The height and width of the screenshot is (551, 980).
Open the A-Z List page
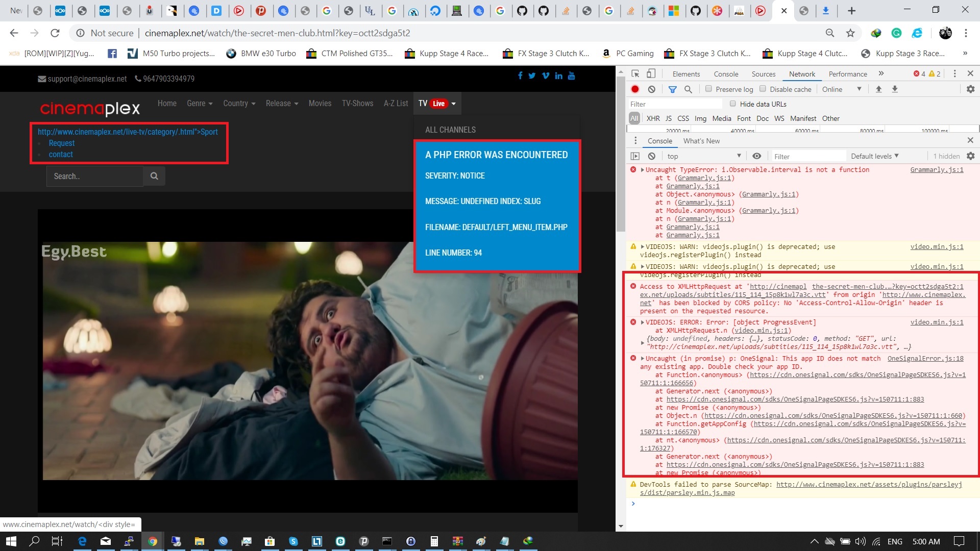pos(396,104)
